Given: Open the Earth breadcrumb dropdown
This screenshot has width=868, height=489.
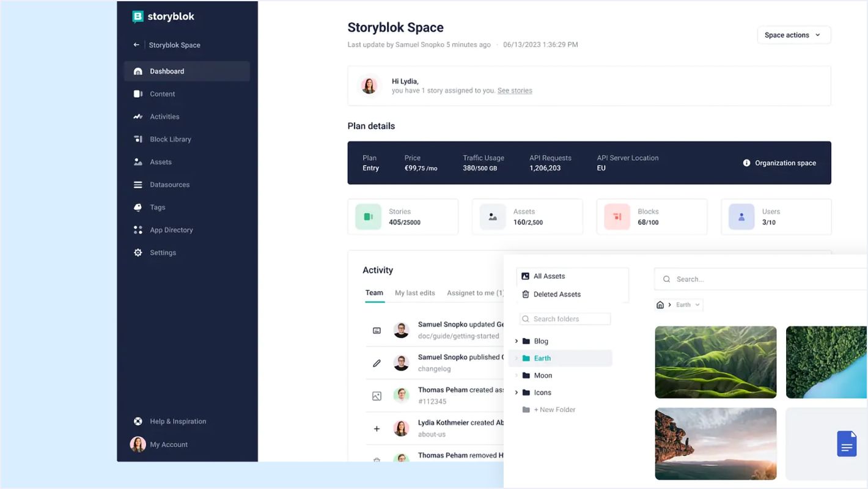Looking at the screenshot, I should [686, 304].
